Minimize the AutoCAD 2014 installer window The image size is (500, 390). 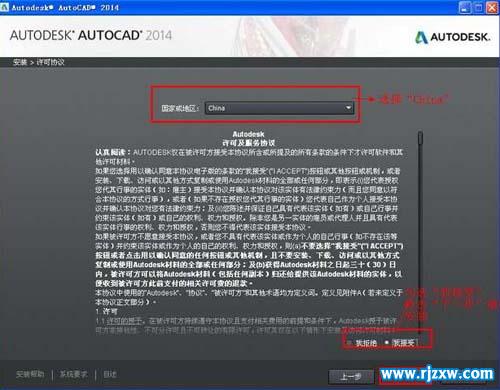click(465, 7)
